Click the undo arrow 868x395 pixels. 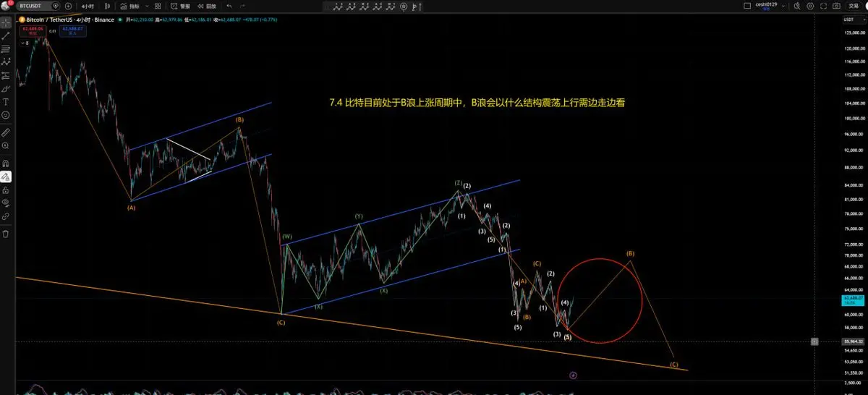[x=229, y=6]
